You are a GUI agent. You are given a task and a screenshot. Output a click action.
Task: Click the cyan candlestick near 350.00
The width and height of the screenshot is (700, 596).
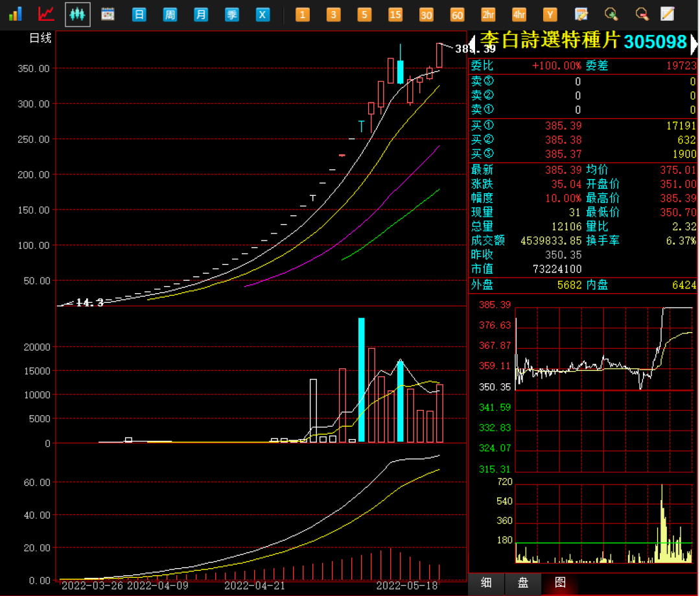[x=401, y=71]
